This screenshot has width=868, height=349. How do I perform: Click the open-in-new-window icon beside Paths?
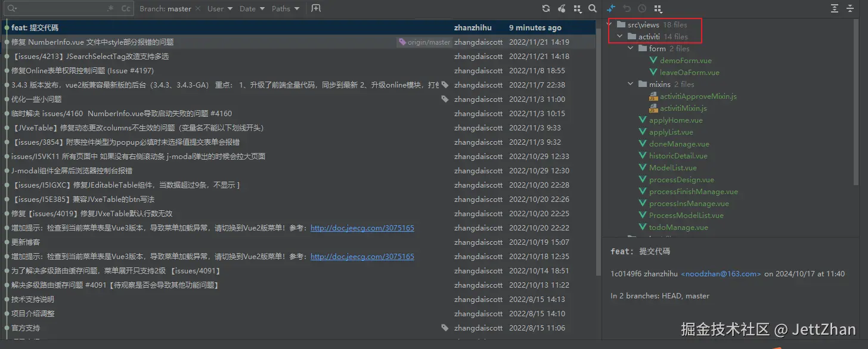316,8
